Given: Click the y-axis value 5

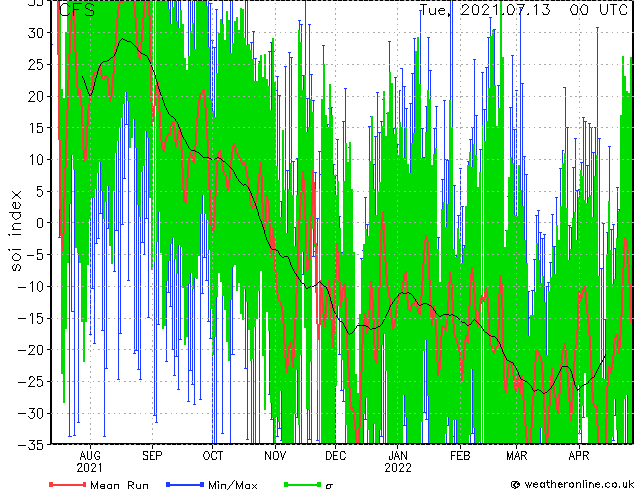Looking at the screenshot, I should coord(41,191).
